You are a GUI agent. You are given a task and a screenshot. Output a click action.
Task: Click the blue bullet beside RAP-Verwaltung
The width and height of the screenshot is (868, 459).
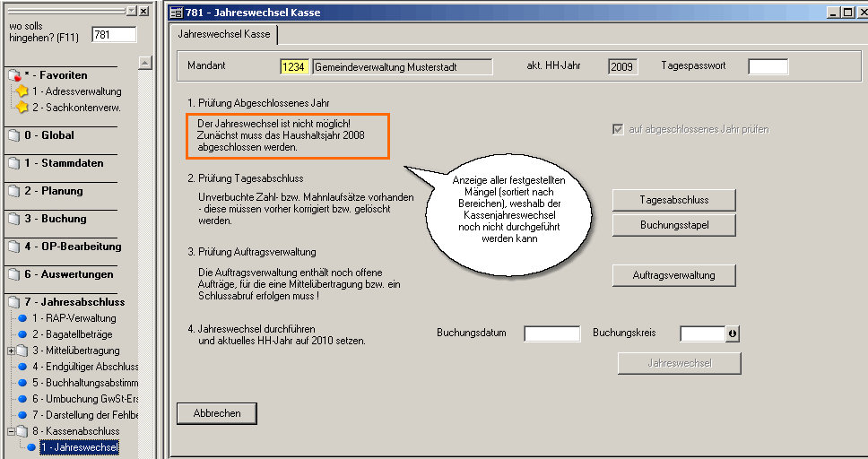tap(22, 318)
